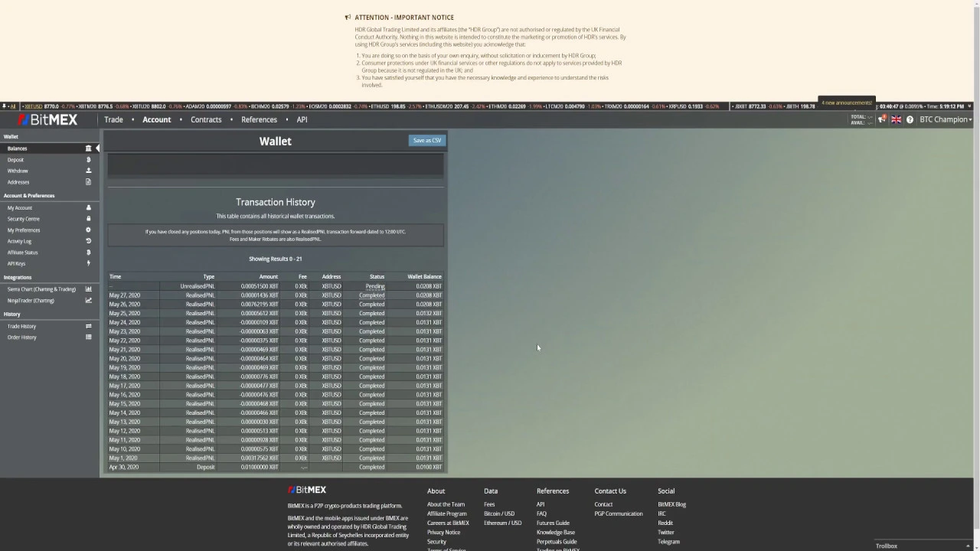This screenshot has height=551, width=980.
Task: Open Withdraw page from sidebar
Action: coord(18,171)
